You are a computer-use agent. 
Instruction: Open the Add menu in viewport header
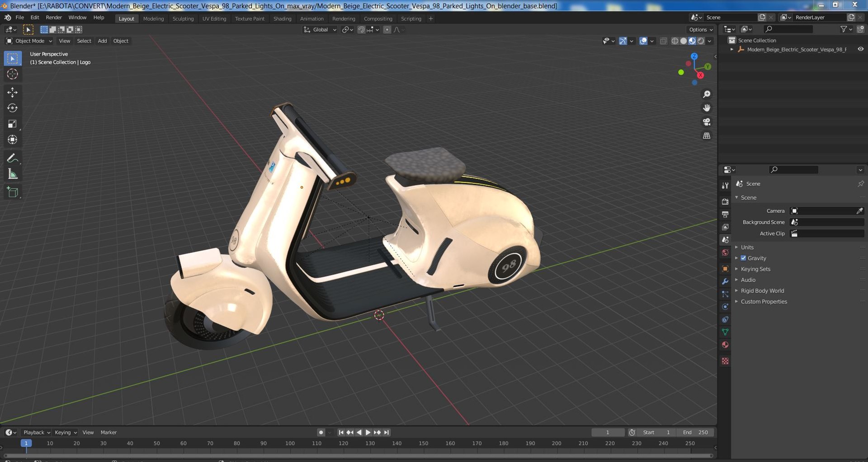pos(103,41)
